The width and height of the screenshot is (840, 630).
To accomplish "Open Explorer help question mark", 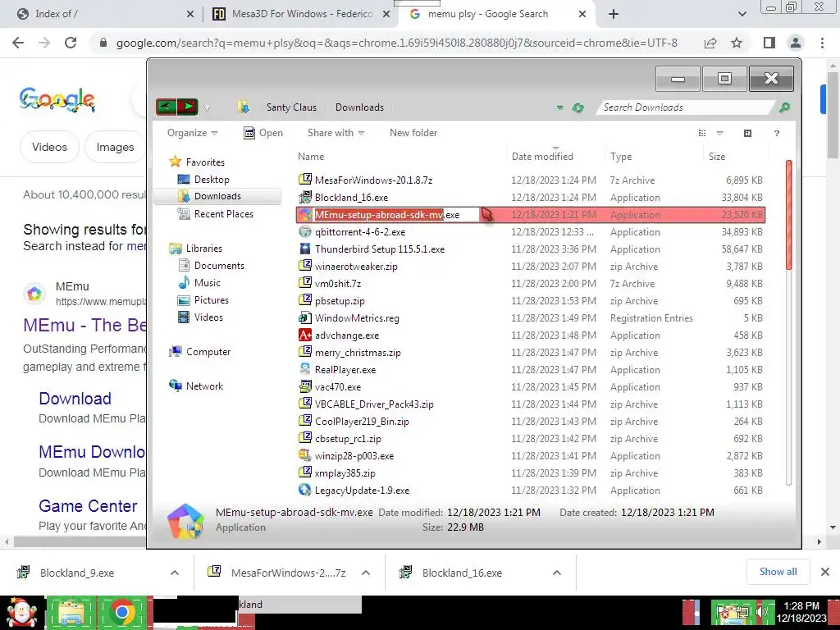I will point(776,134).
